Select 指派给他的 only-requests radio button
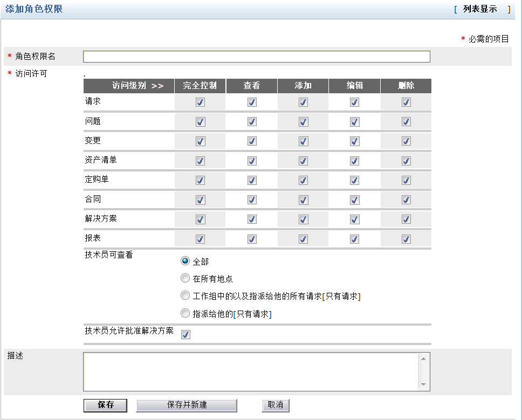The width and height of the screenshot is (522, 420). click(186, 313)
